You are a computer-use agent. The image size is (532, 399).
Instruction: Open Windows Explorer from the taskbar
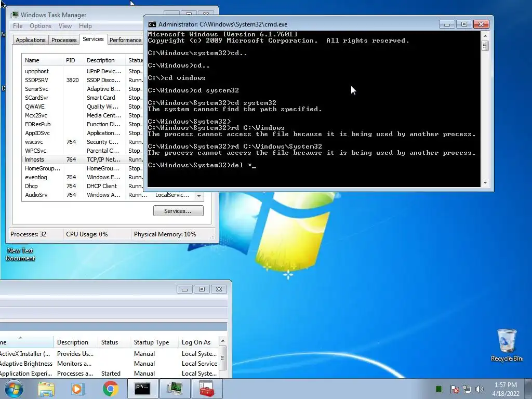46,389
